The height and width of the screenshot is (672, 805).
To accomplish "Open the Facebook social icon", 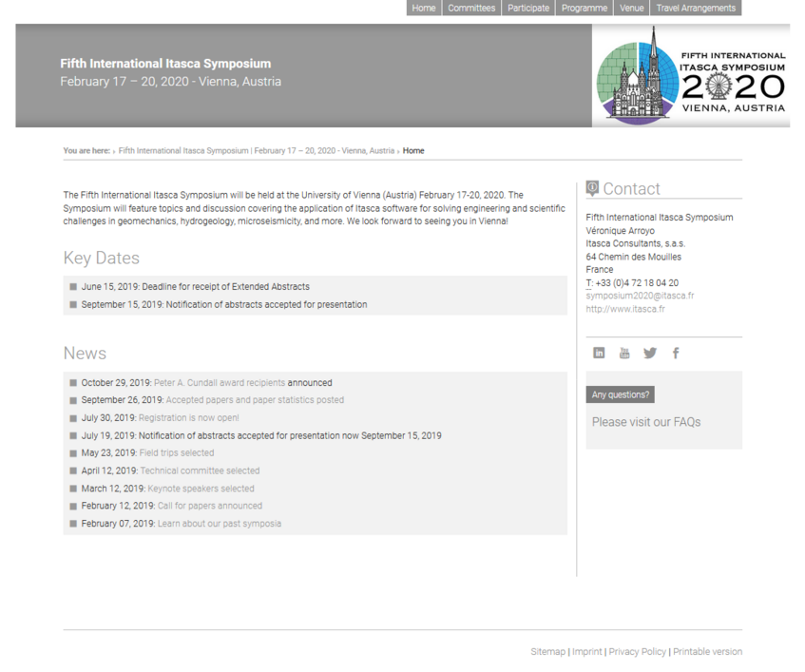I will tap(676, 353).
